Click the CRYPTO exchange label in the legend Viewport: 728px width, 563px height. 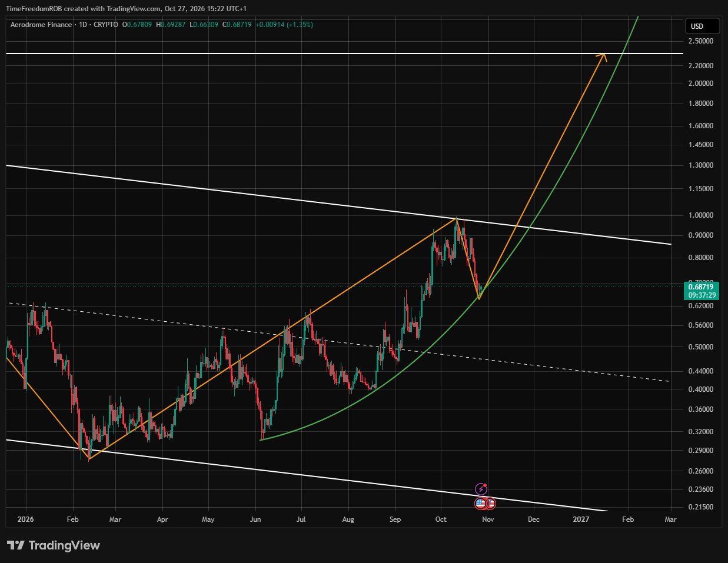(x=106, y=25)
